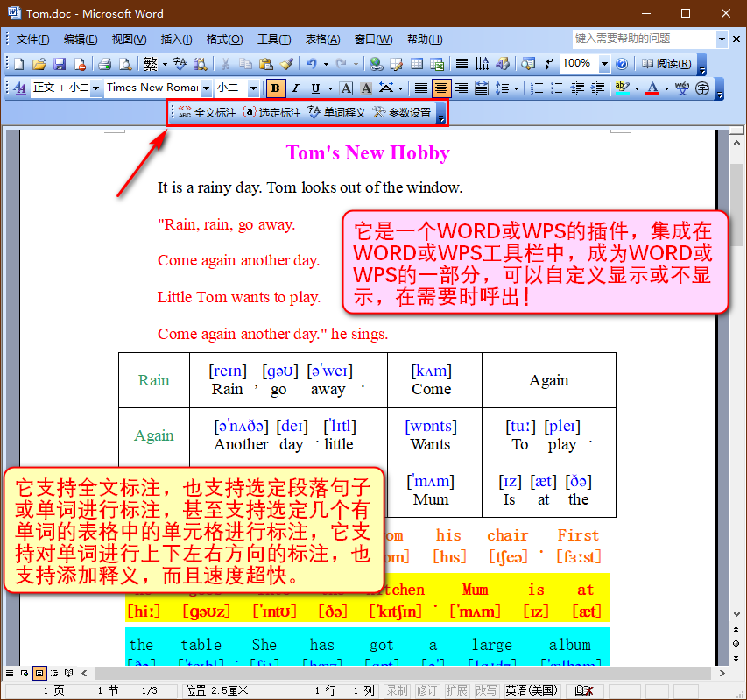This screenshot has width=747, height=700.
Task: Decrease indent of the paragraph
Action: point(577,88)
